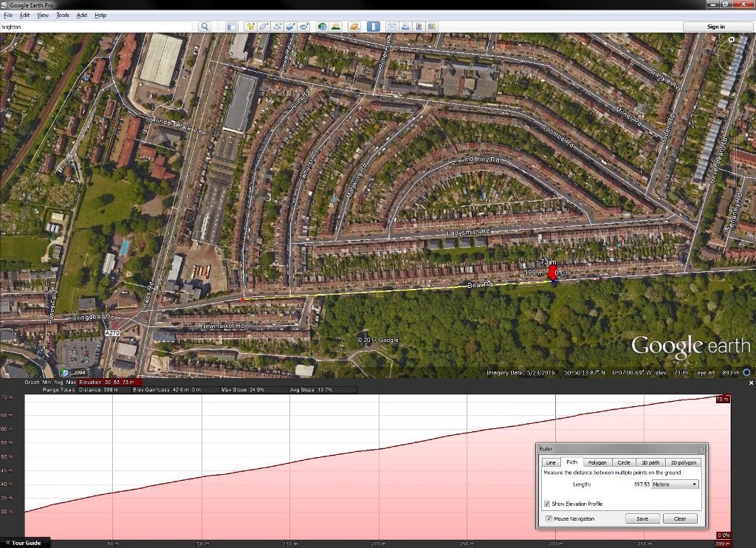Switch to the Circle tab in Ruler
Viewport: 756px width, 548px height.
pyautogui.click(x=624, y=462)
